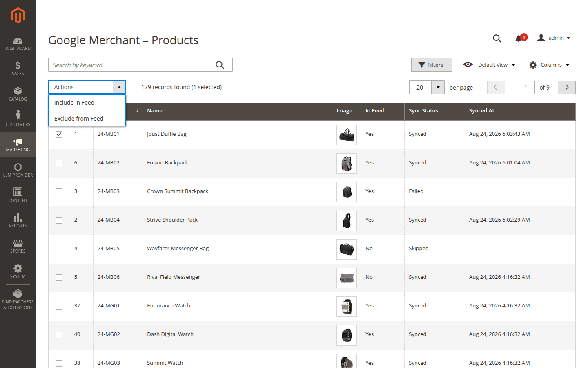This screenshot has width=588, height=368.
Task: Open the Customers sidebar menu
Action: (18, 119)
